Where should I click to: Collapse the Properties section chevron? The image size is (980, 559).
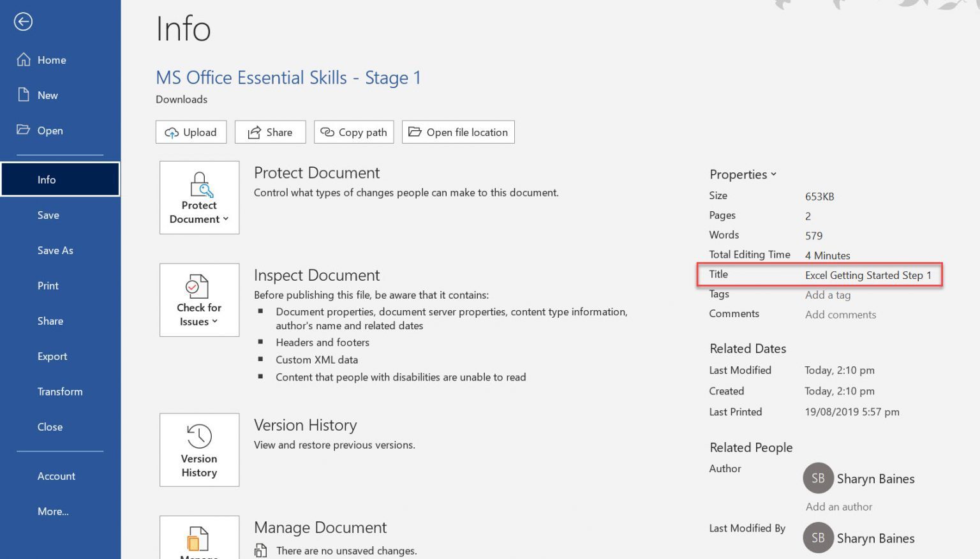(x=773, y=174)
